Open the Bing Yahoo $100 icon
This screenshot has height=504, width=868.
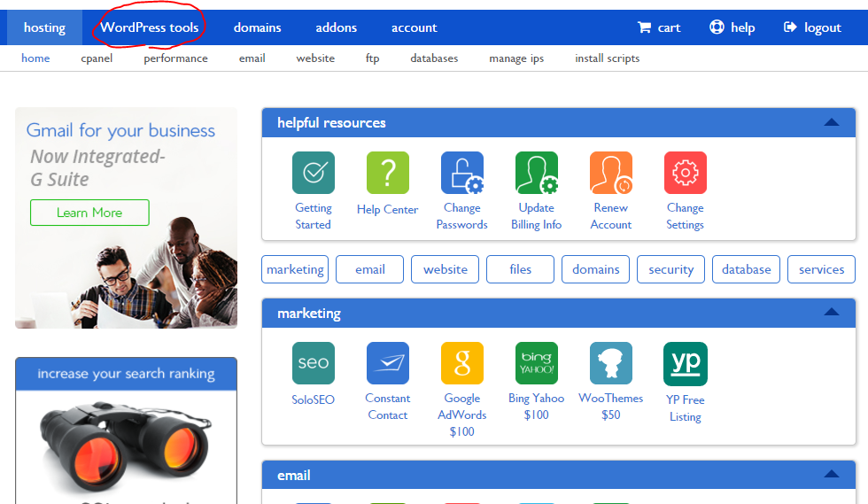click(537, 363)
